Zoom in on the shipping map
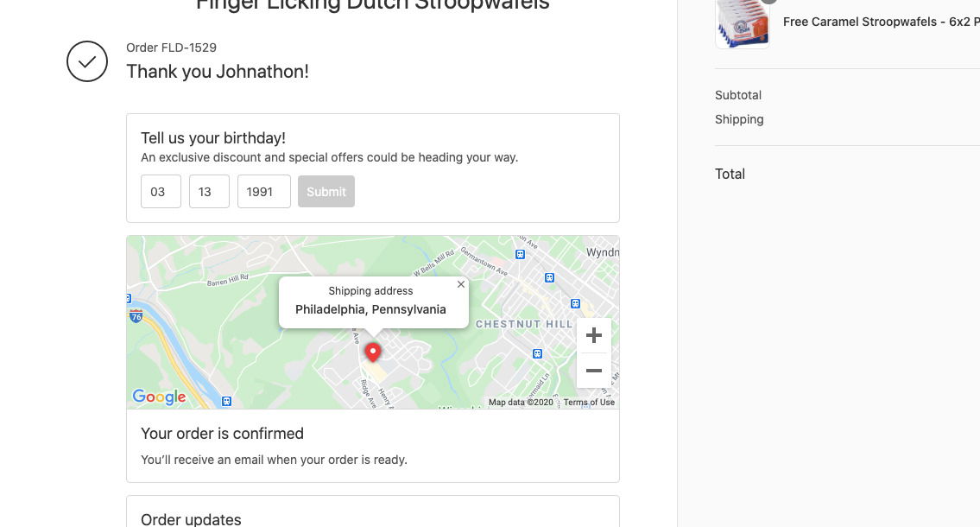980x527 pixels. pyautogui.click(x=593, y=335)
